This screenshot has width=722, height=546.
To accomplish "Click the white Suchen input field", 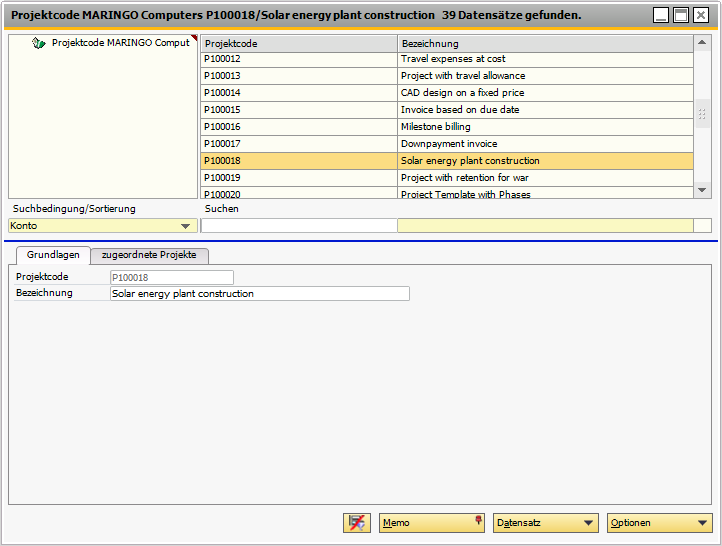I will (298, 226).
